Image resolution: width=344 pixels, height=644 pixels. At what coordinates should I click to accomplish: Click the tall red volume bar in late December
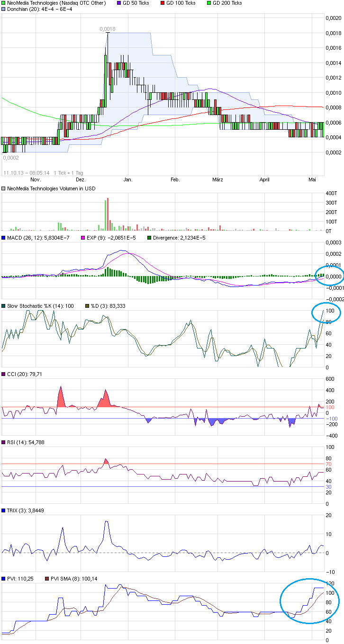108,214
